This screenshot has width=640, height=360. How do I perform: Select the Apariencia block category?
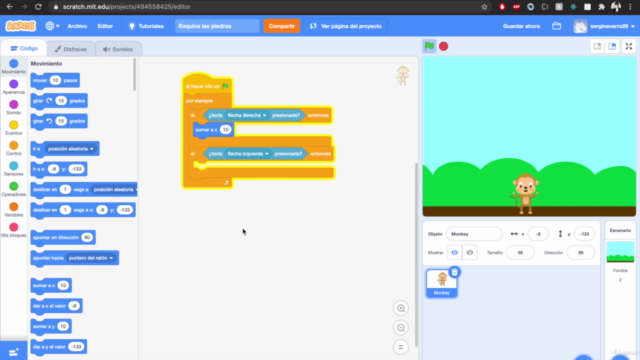(x=13, y=87)
